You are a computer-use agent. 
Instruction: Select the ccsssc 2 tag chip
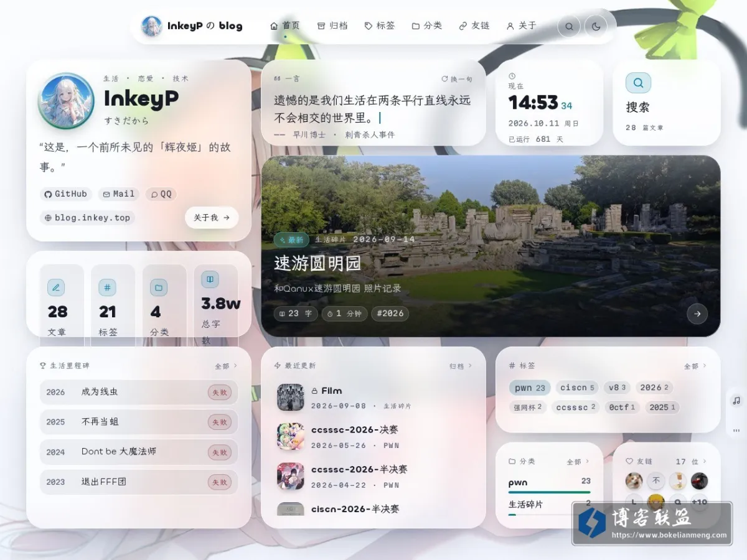pos(576,408)
